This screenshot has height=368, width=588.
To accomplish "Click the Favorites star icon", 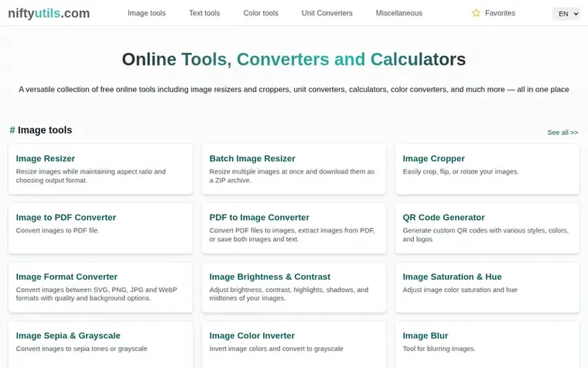I will (476, 13).
